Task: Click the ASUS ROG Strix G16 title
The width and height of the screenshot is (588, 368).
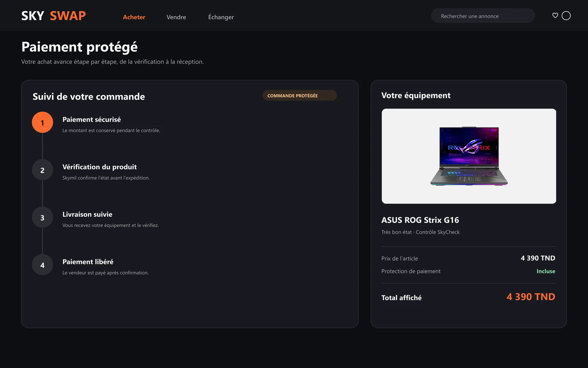Action: click(x=420, y=220)
